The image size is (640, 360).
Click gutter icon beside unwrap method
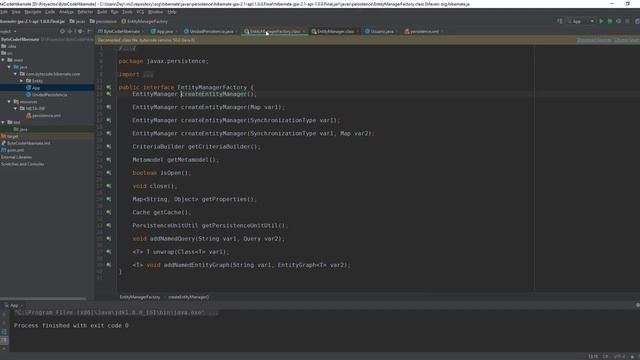pos(109,252)
